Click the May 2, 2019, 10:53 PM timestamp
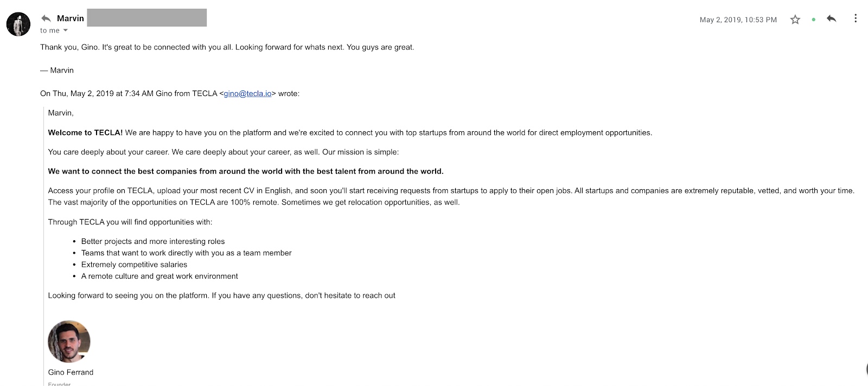The image size is (868, 386). [x=738, y=20]
